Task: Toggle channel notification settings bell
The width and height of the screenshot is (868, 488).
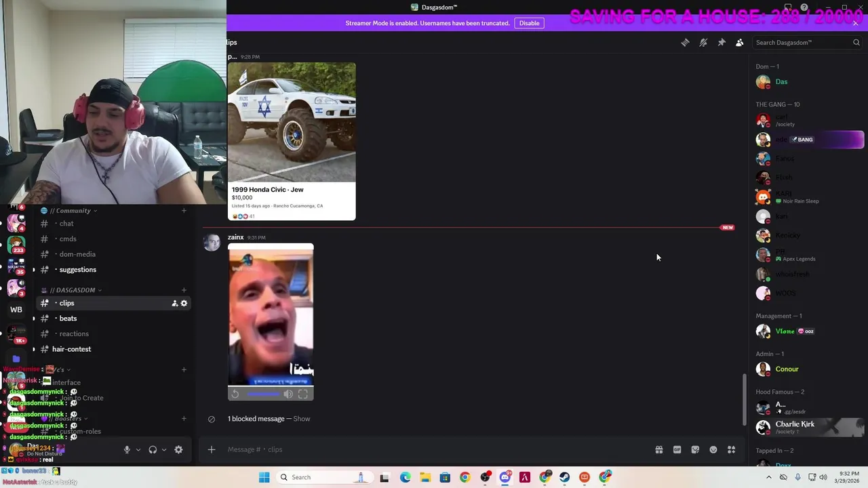Action: (x=703, y=43)
